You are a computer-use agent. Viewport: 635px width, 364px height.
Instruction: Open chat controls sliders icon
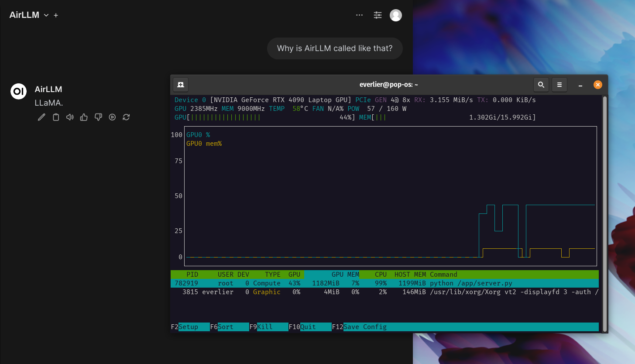(378, 15)
